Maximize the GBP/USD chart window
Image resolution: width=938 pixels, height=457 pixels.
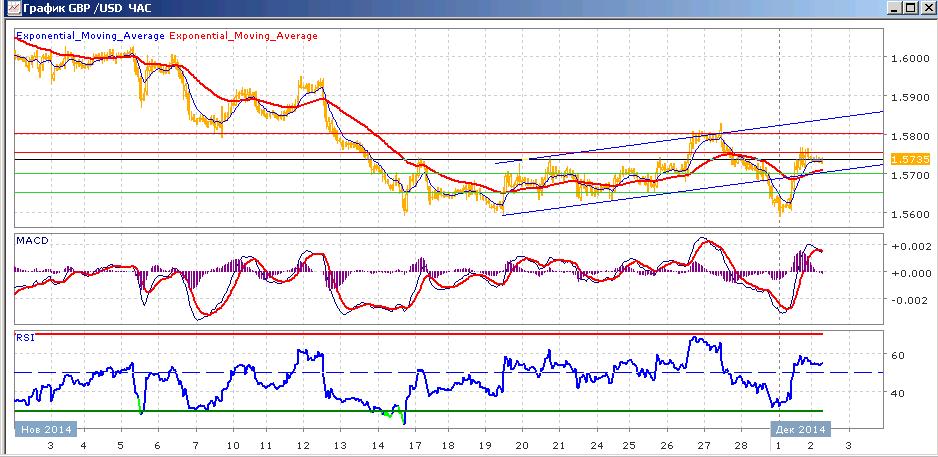909,8
